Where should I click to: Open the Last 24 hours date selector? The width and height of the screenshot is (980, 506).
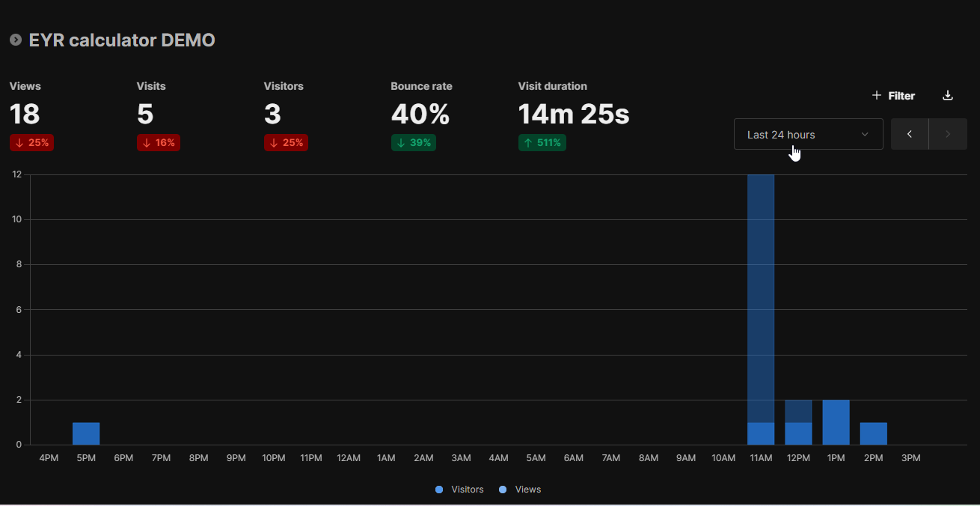pos(808,133)
